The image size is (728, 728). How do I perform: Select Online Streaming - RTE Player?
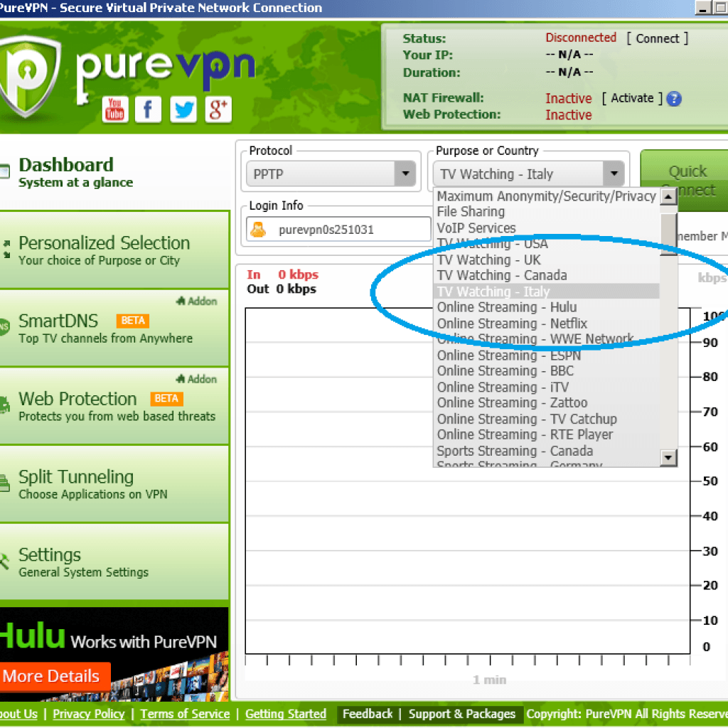point(546,434)
